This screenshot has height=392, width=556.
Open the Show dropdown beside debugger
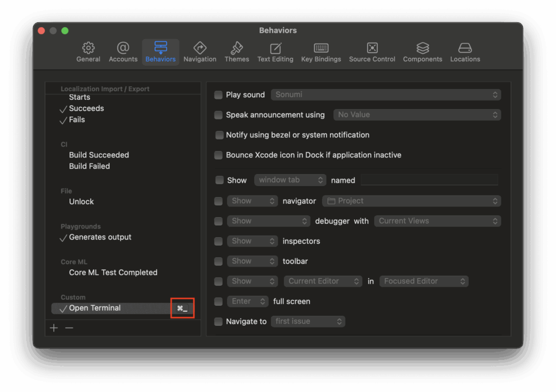pyautogui.click(x=269, y=221)
